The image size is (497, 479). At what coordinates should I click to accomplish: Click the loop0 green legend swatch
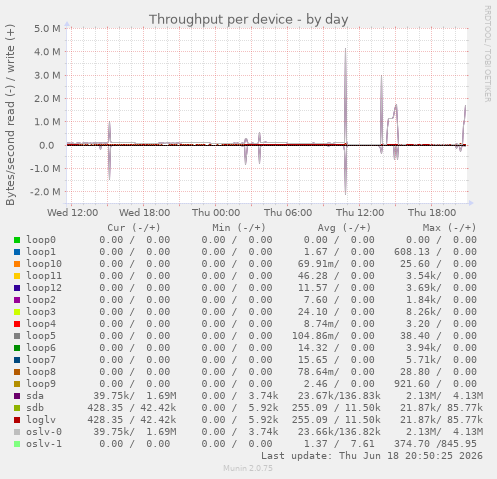(17, 240)
